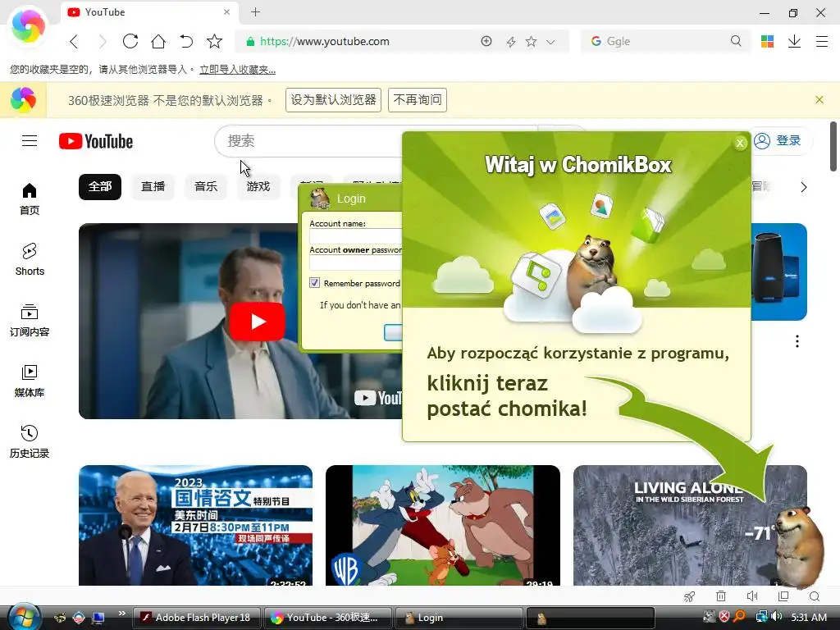
Task: Select the 游戏 filter chip
Action: (x=258, y=187)
